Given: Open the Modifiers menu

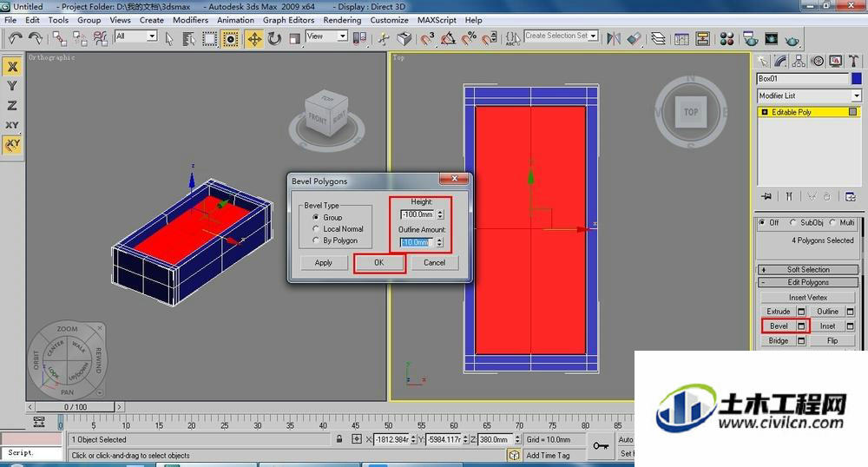Looking at the screenshot, I should [x=190, y=20].
